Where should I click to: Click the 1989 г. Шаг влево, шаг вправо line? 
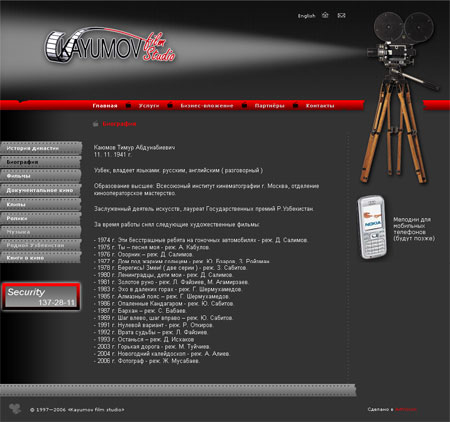[163, 318]
